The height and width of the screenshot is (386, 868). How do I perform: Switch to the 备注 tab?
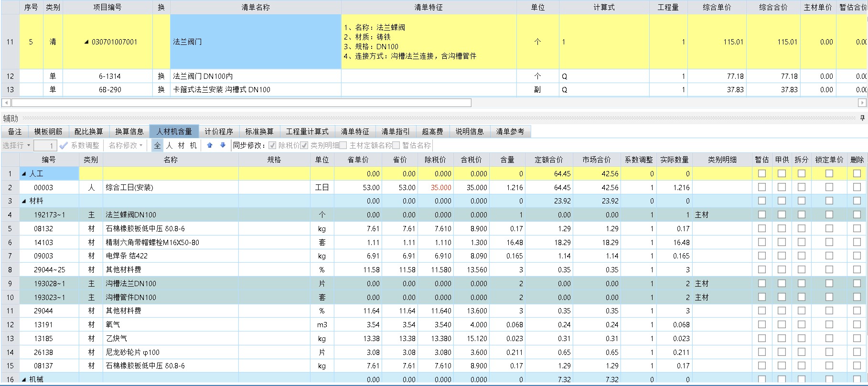click(x=15, y=131)
